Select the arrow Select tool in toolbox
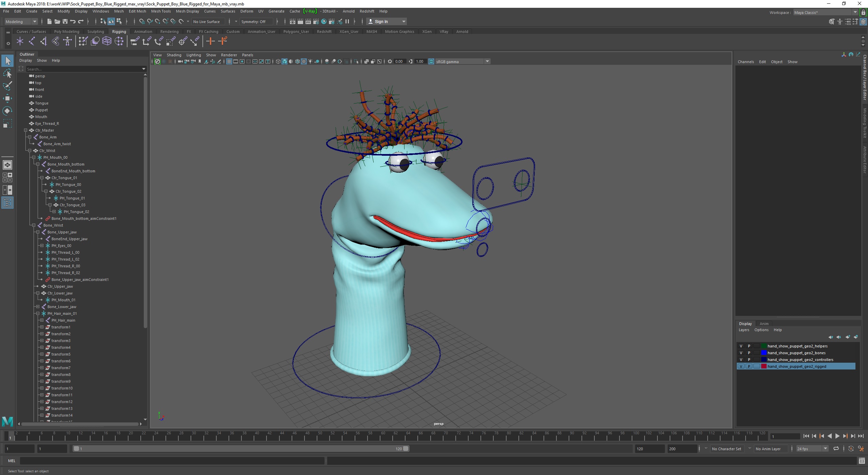The height and width of the screenshot is (475, 868). 7,61
